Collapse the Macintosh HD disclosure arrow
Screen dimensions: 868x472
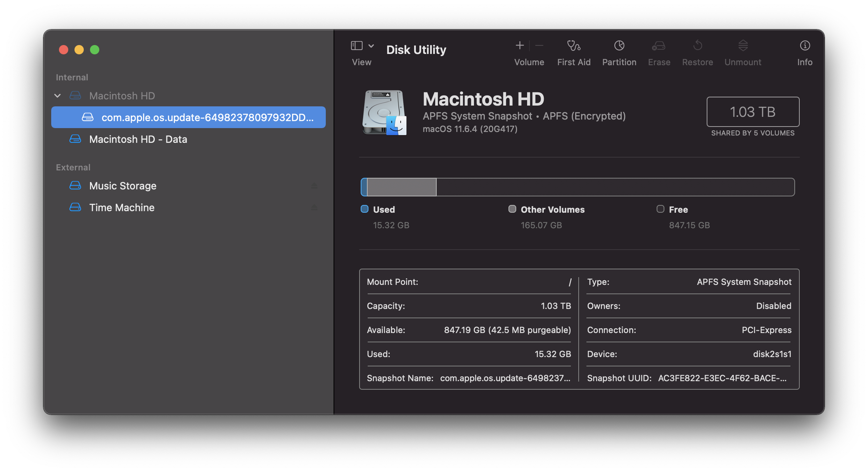[x=58, y=95]
